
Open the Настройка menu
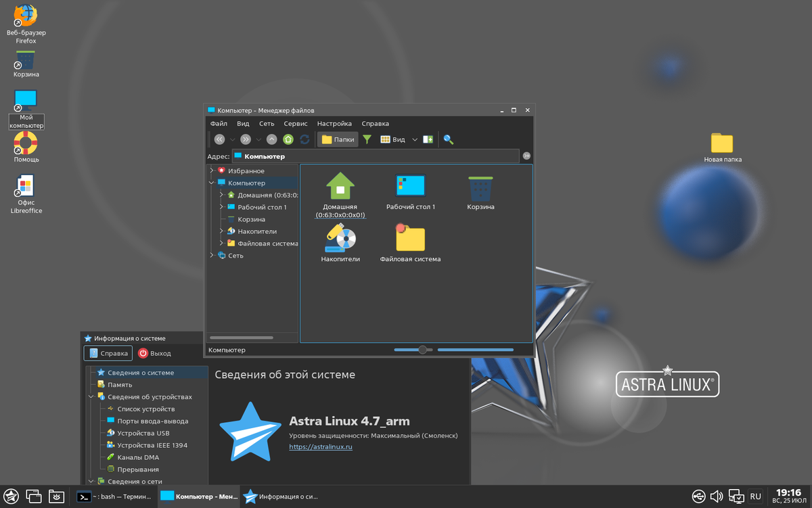(334, 124)
